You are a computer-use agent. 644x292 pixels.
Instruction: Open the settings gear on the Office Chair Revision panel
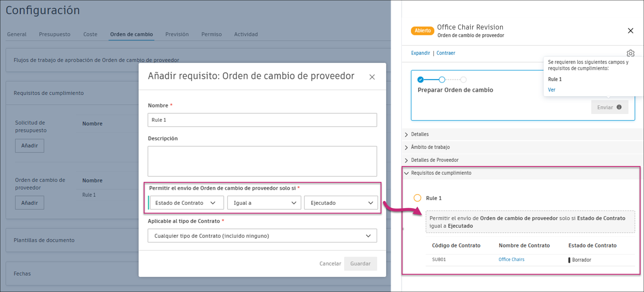(630, 53)
